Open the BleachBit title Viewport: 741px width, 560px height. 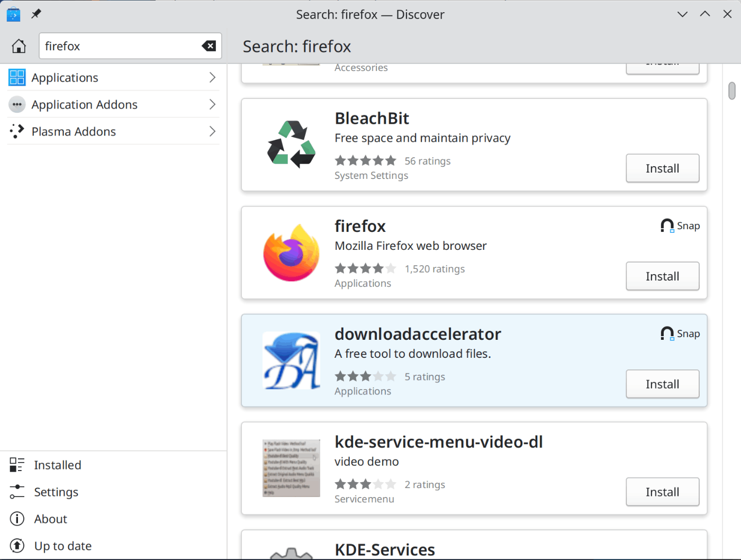(372, 118)
